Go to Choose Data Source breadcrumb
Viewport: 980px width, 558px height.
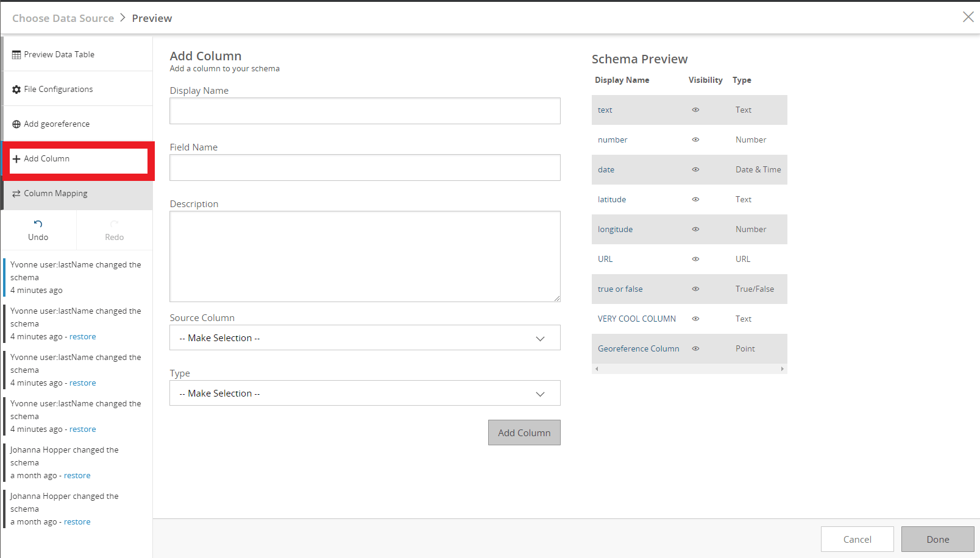click(x=63, y=18)
